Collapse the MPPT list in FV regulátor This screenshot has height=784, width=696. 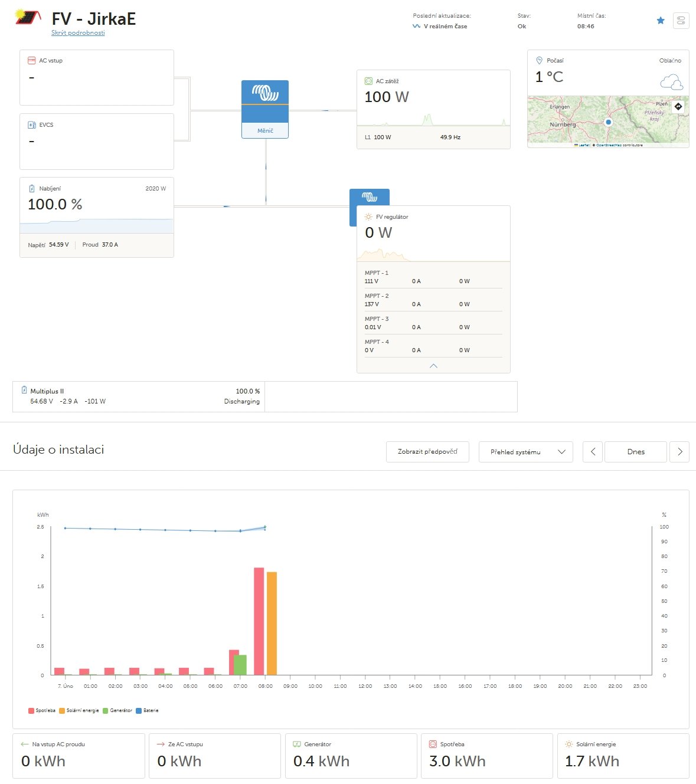[433, 366]
